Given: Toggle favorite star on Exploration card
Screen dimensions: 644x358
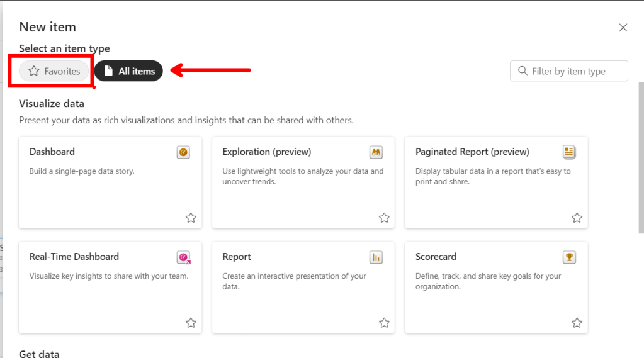Looking at the screenshot, I should [x=384, y=218].
